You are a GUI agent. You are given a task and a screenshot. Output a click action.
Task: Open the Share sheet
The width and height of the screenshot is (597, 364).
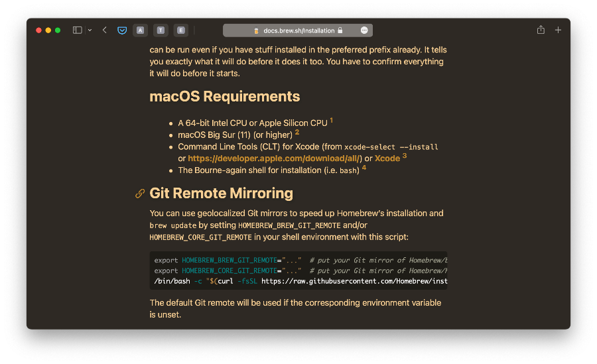[x=541, y=30]
